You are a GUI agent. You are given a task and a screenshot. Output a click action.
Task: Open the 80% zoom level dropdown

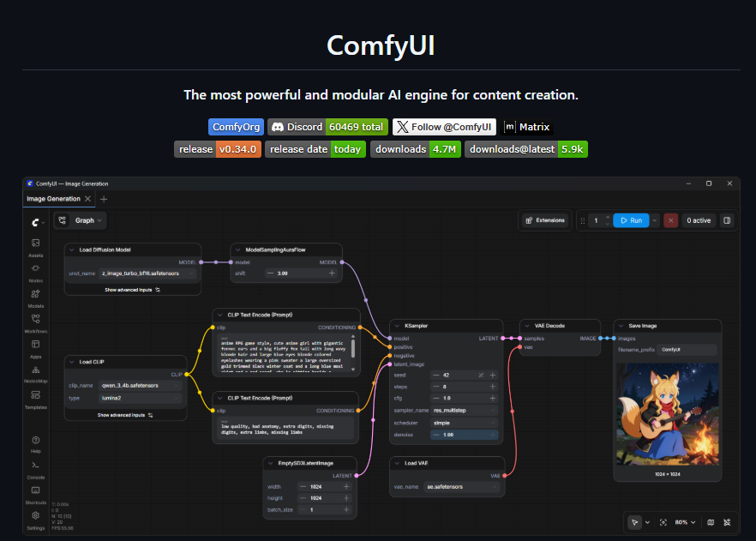pyautogui.click(x=685, y=522)
